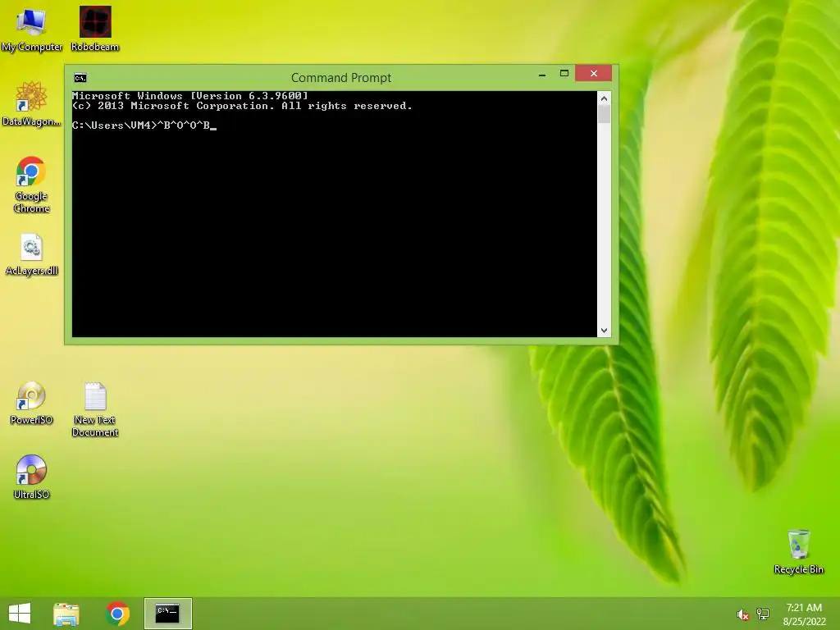Select the UltraISO desktop shortcut
The height and width of the screenshot is (630, 840).
pos(31,477)
